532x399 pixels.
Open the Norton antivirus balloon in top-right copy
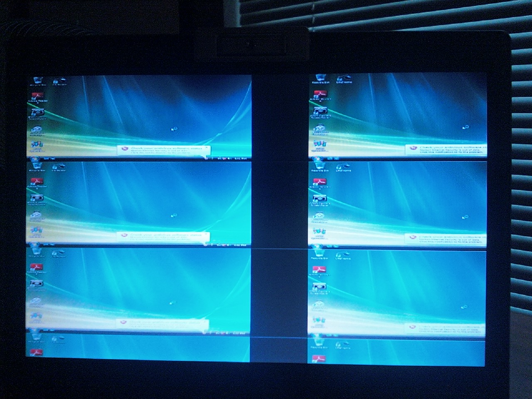(x=446, y=150)
